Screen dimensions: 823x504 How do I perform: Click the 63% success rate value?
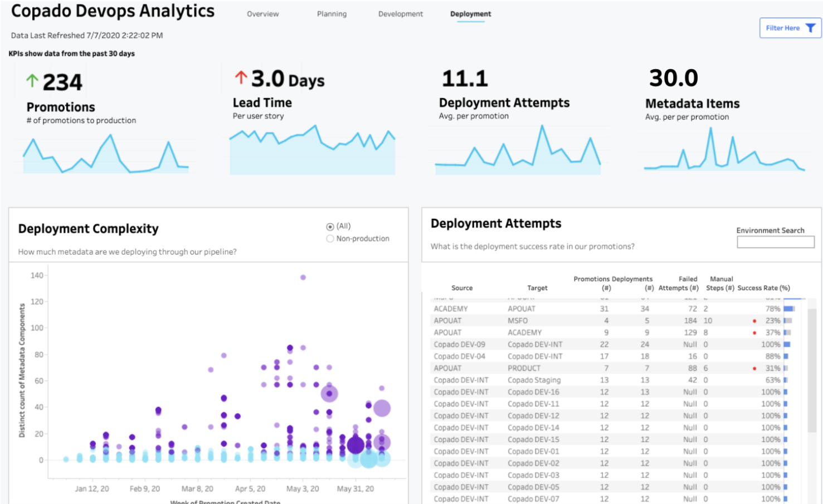point(773,380)
